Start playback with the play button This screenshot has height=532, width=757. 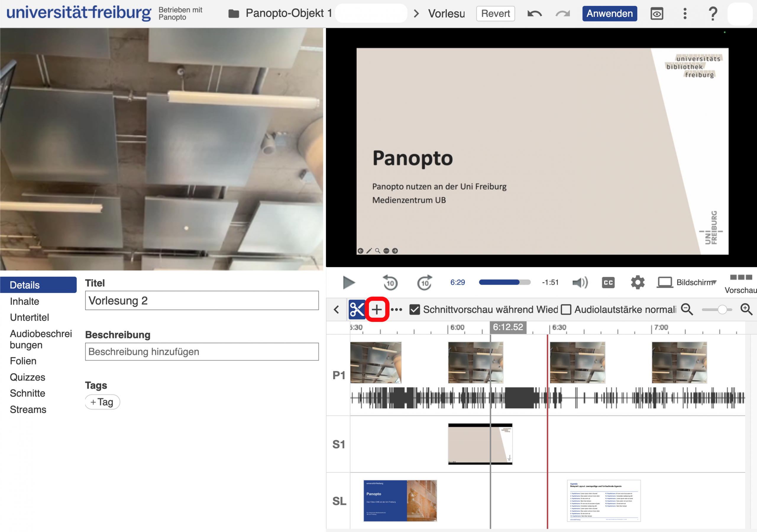point(349,283)
